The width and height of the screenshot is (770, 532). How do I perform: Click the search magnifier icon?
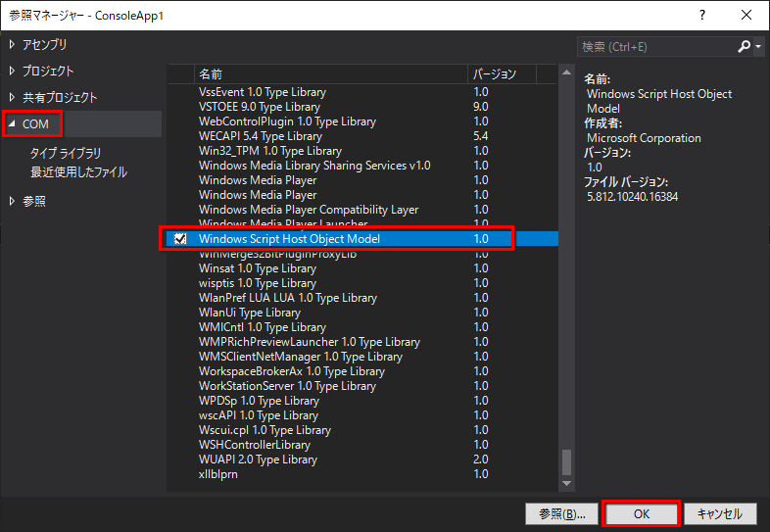744,47
